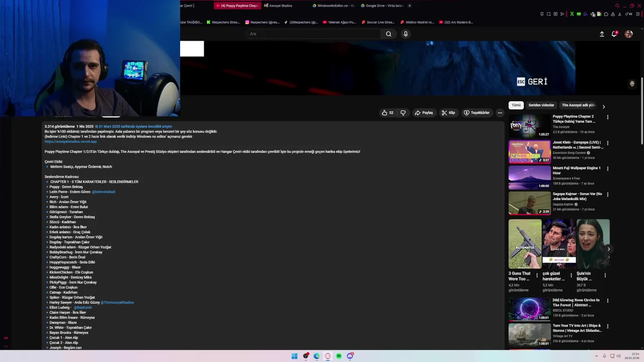Share the video with Paylaş
The height and width of the screenshot is (362, 644).
pos(424,113)
